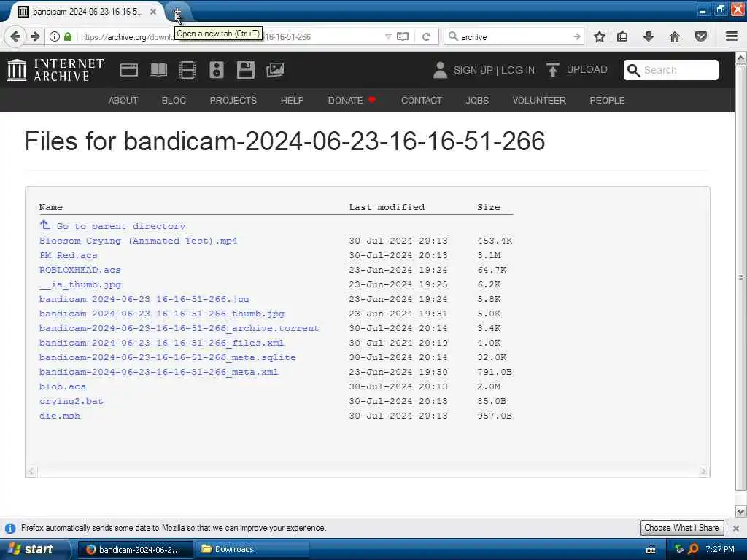The height and width of the screenshot is (560, 747).
Task: Click the Firefox search bar containing 'archive'
Action: pyautogui.click(x=514, y=36)
